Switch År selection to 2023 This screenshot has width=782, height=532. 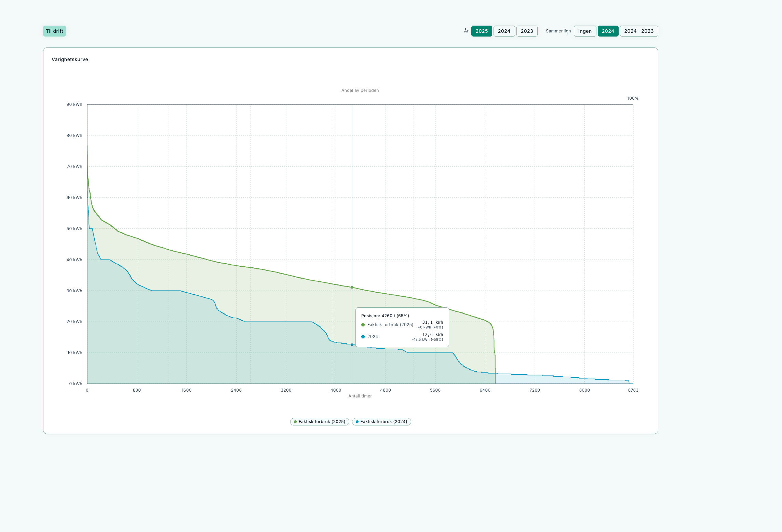(527, 31)
